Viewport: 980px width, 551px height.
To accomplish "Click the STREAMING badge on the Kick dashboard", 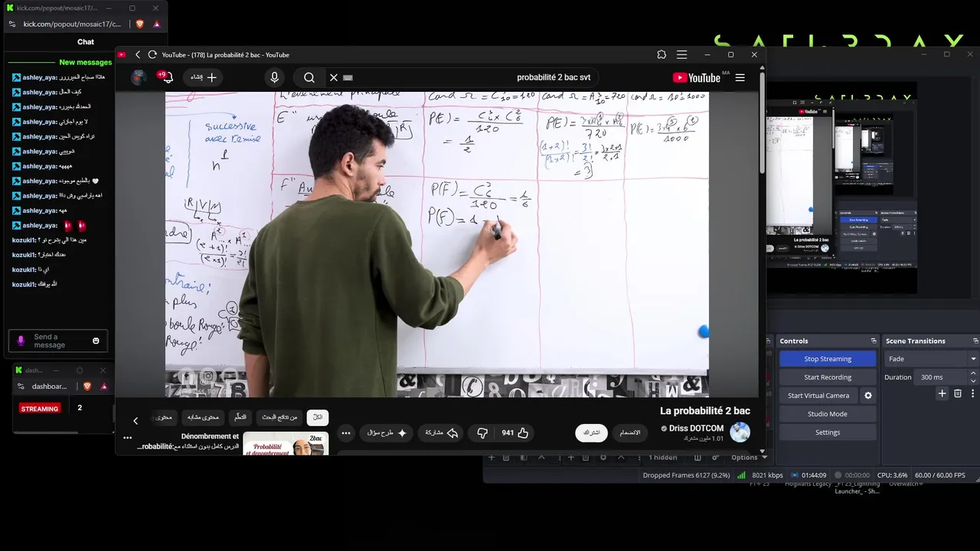I will point(40,409).
